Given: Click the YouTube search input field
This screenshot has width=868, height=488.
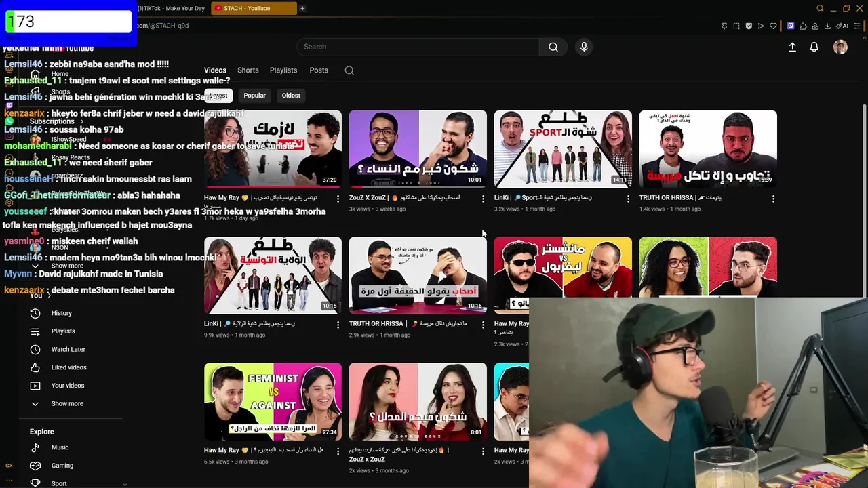Looking at the screenshot, I should [x=418, y=47].
